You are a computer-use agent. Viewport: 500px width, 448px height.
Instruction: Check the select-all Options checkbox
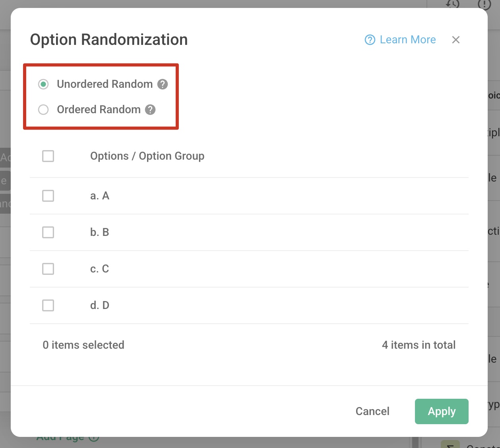pos(48,156)
